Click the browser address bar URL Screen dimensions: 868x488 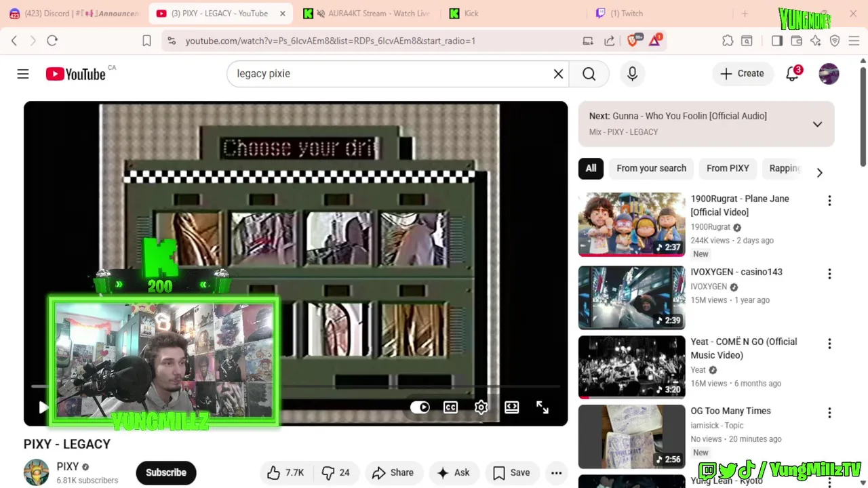[330, 41]
